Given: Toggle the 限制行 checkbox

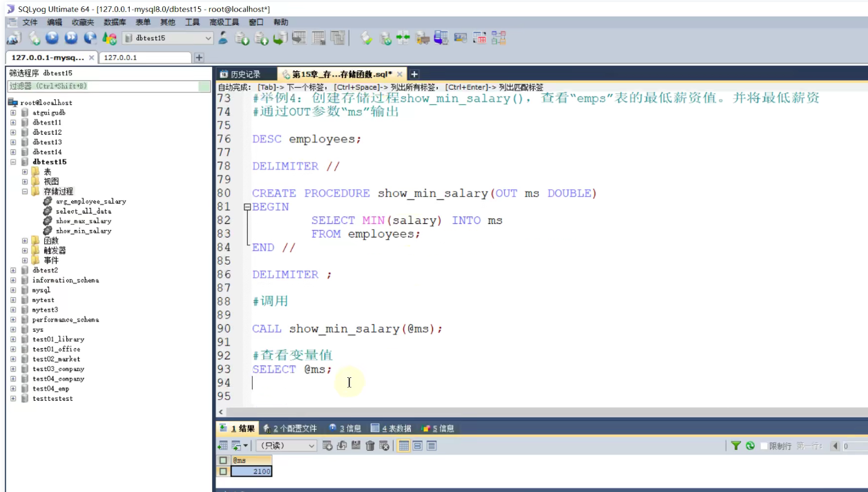Looking at the screenshot, I should 764,446.
